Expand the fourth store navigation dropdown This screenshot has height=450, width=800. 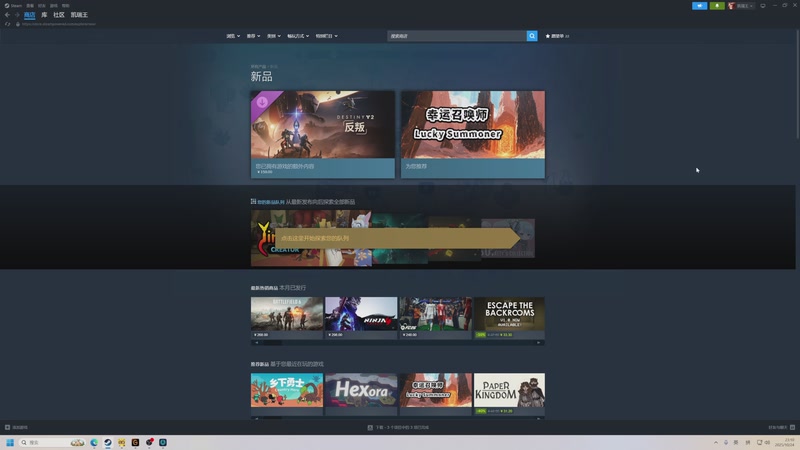click(x=298, y=36)
